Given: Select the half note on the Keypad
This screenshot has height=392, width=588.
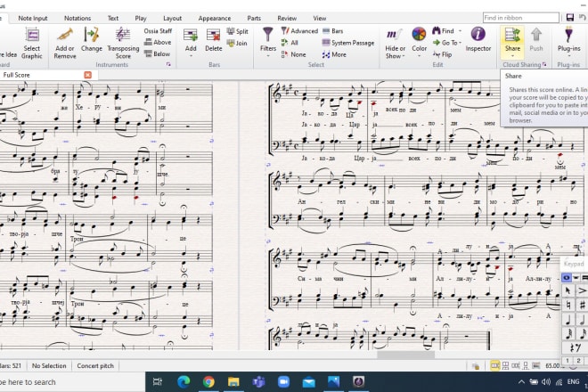Looking at the screenshot, I should [x=582, y=320].
